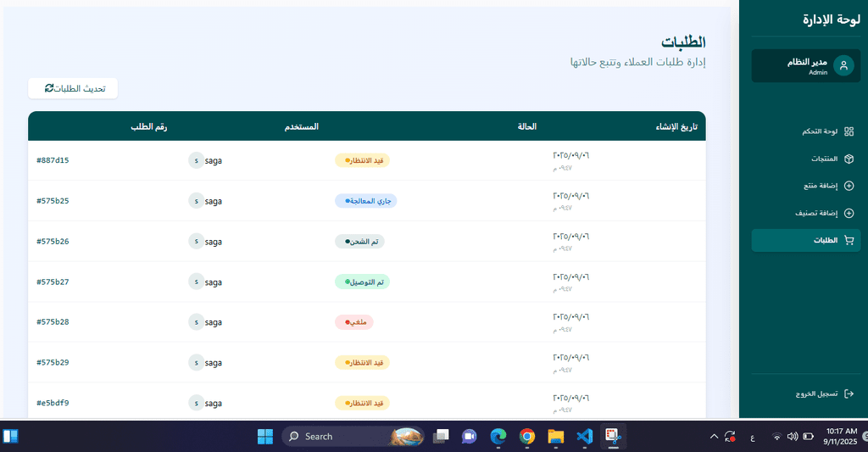
Task: Click saga user avatar in row #575b26
Action: tap(196, 241)
